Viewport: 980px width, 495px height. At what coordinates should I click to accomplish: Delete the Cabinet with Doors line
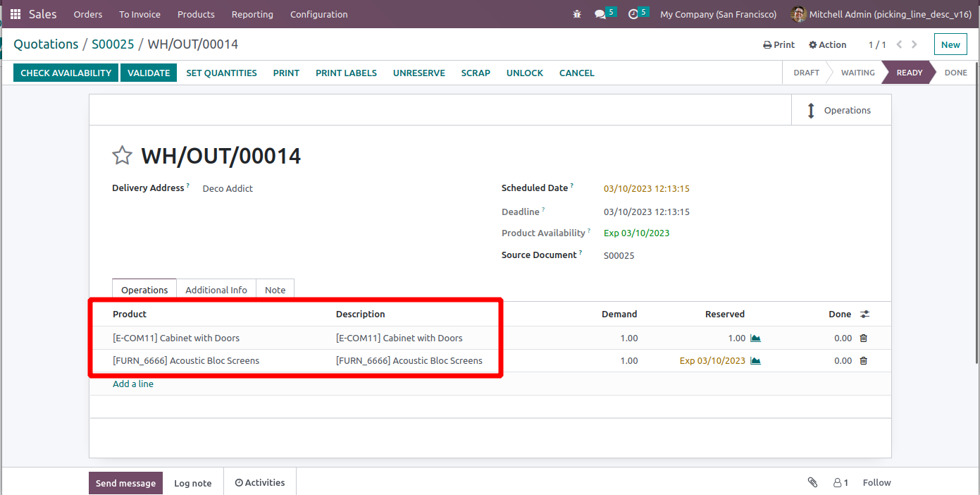(864, 338)
